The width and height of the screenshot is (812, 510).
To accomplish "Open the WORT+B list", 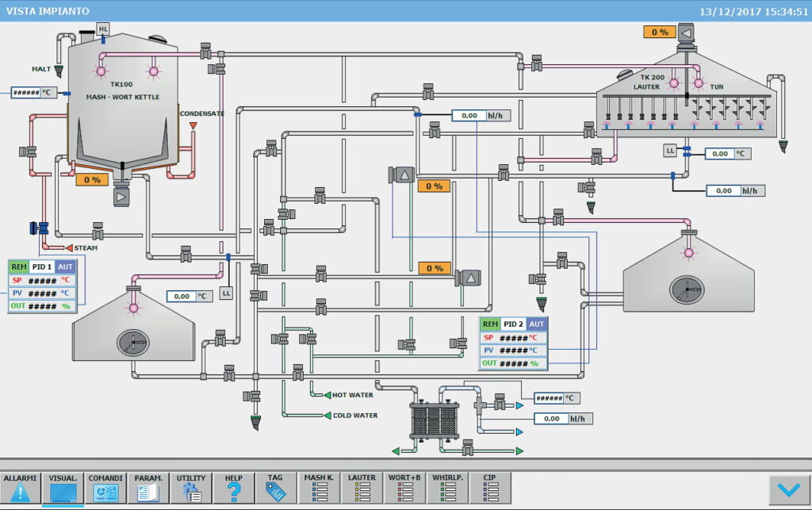I will click(404, 488).
